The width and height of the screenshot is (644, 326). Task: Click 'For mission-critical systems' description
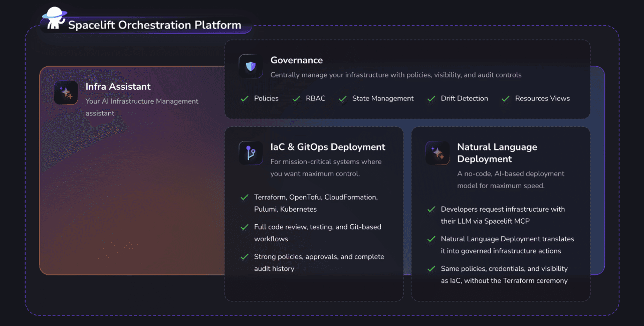pos(326,168)
